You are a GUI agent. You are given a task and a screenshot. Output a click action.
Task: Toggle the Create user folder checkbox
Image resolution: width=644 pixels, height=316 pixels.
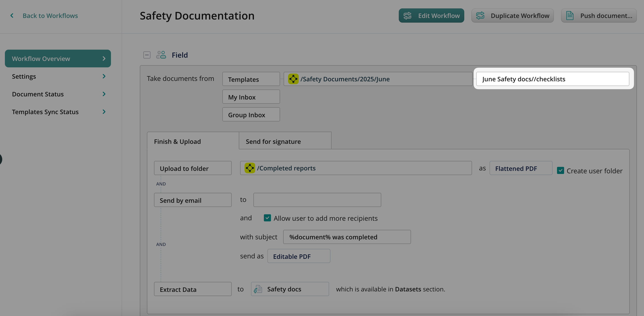click(x=560, y=170)
